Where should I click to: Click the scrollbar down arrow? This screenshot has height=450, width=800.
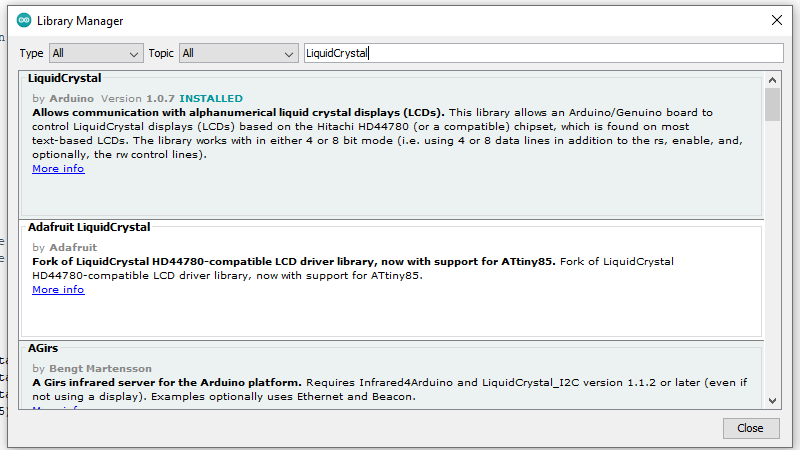point(772,401)
